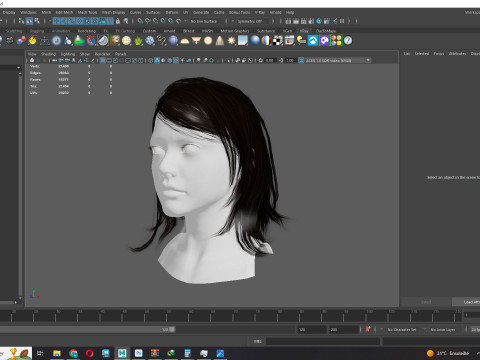Click the Load Attributes button
The image size is (480, 360).
tap(467, 302)
